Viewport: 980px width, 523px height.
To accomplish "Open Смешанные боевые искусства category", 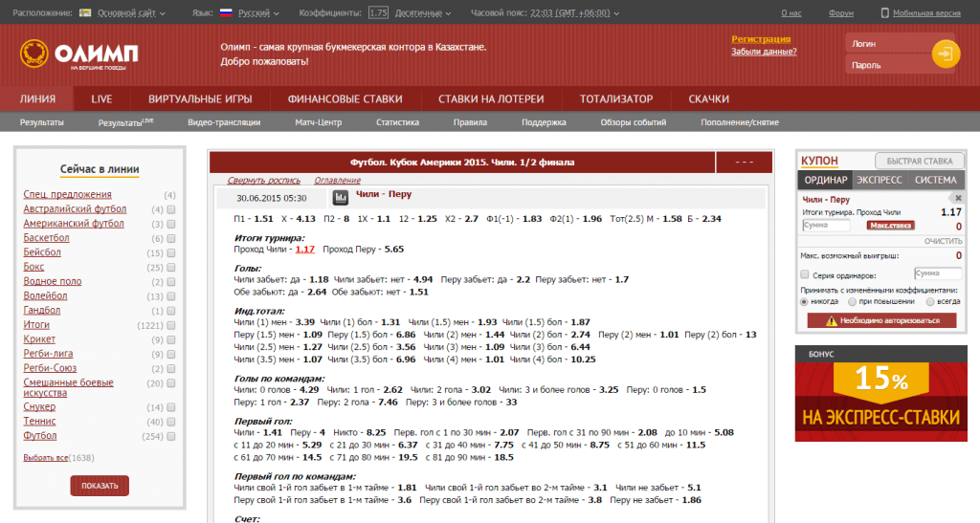I will point(68,387).
